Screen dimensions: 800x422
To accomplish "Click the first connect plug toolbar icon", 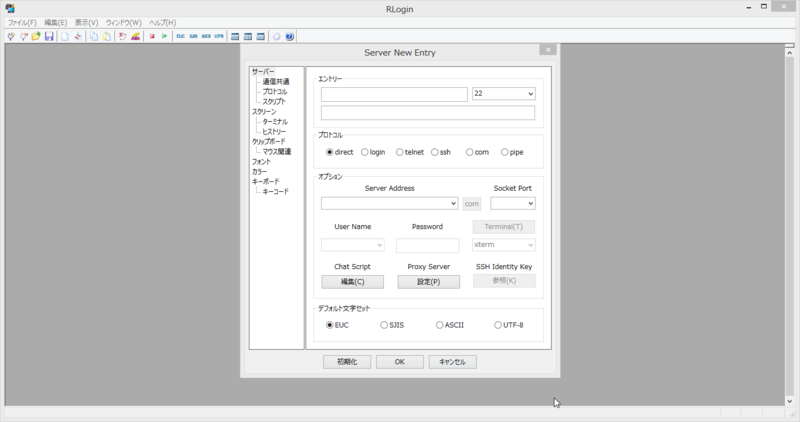I will tap(11, 36).
